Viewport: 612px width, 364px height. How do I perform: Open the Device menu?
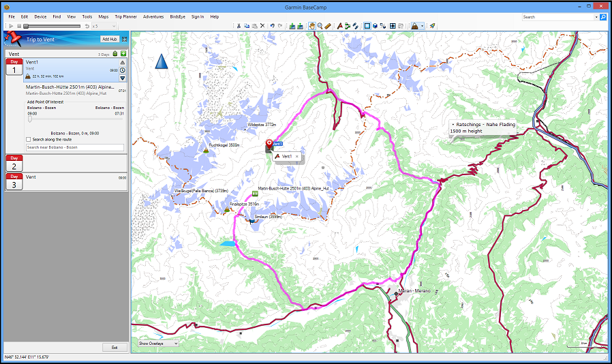click(x=40, y=17)
